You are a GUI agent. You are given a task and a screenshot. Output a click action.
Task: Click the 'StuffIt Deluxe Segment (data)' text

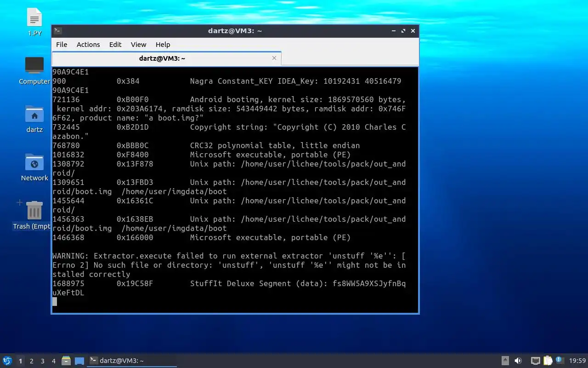[x=259, y=283]
